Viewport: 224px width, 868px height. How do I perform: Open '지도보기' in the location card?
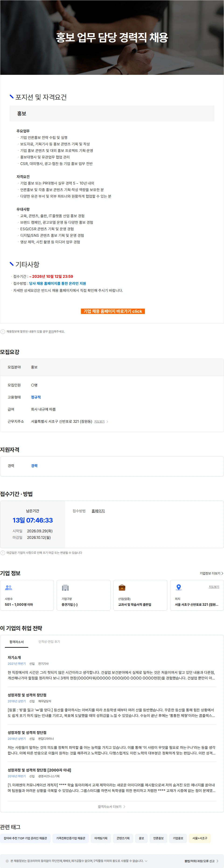[214, 587]
